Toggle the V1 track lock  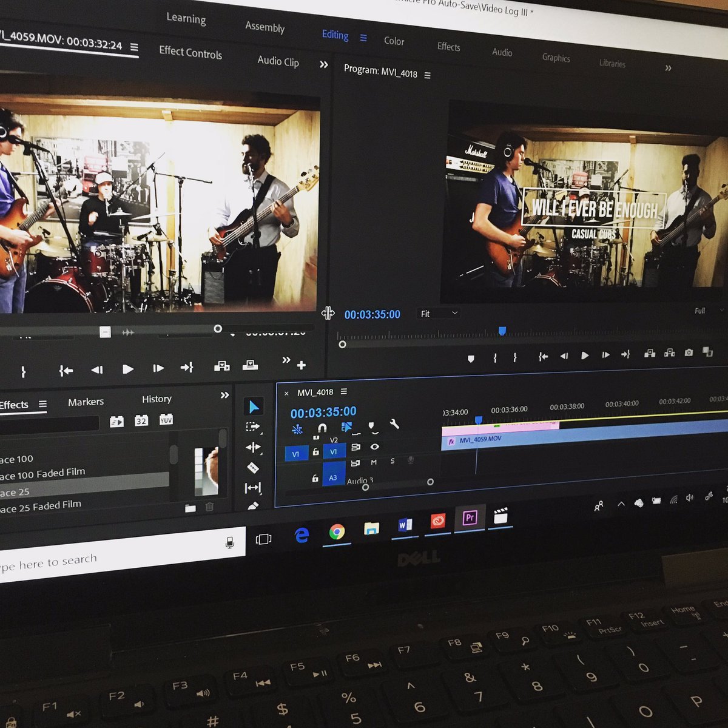point(315,452)
